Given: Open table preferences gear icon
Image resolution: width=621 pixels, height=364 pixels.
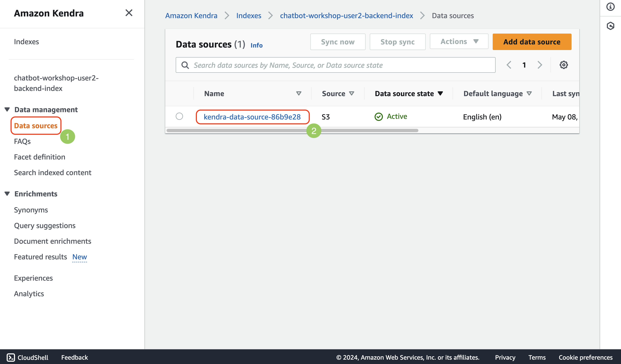Looking at the screenshot, I should 563,65.
